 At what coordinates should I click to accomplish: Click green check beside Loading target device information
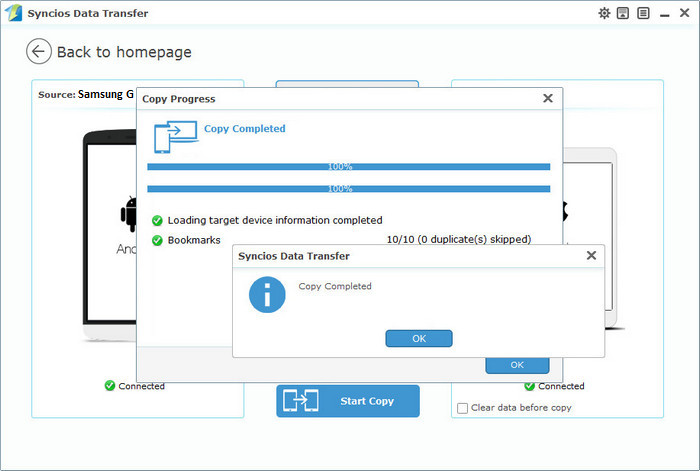point(157,221)
